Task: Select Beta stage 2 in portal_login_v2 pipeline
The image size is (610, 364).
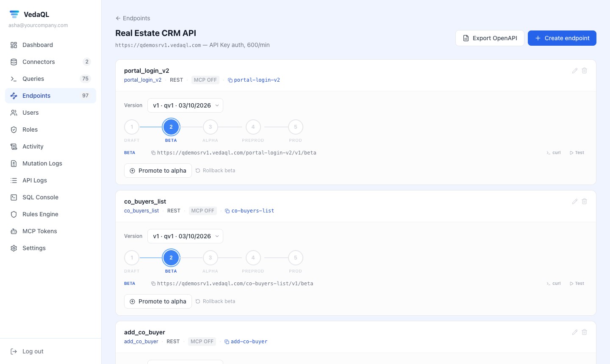Action: 171,127
